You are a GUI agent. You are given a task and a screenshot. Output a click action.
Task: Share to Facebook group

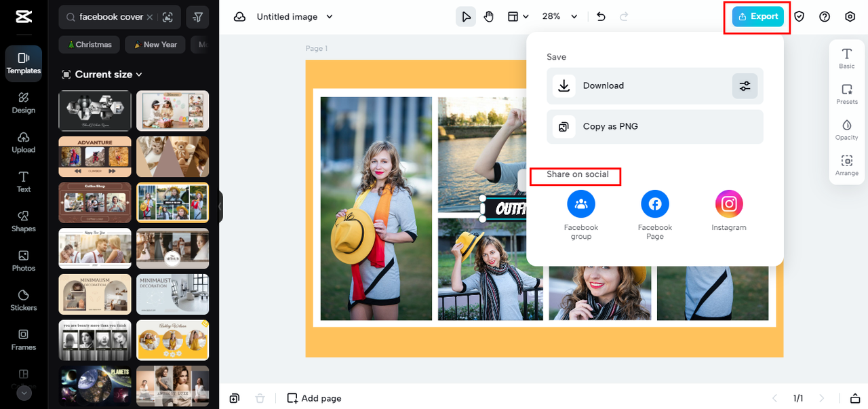[581, 215]
